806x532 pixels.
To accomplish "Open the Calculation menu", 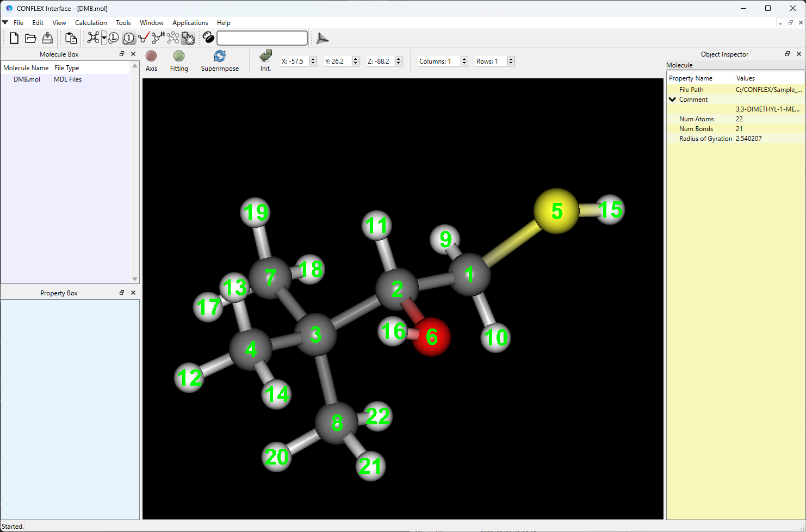I will coord(91,23).
